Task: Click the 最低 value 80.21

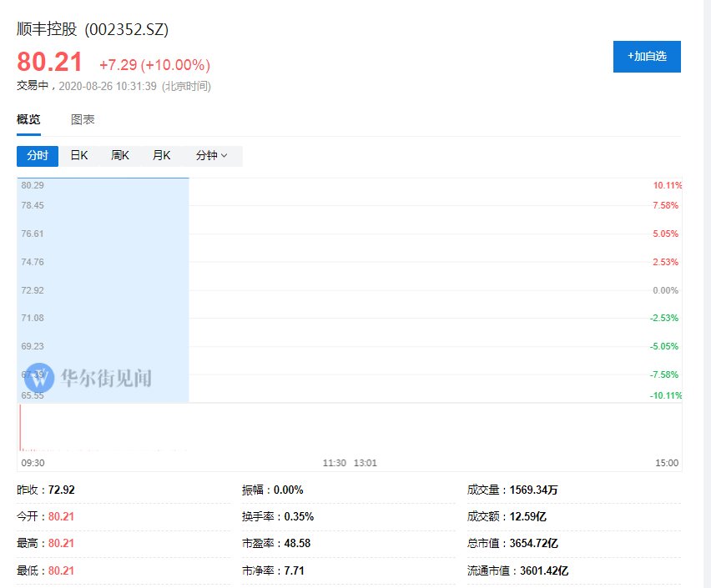Action: (x=61, y=570)
